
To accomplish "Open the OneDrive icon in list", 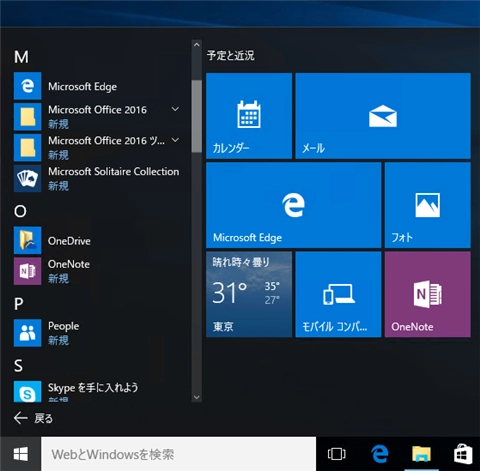I will (27, 240).
